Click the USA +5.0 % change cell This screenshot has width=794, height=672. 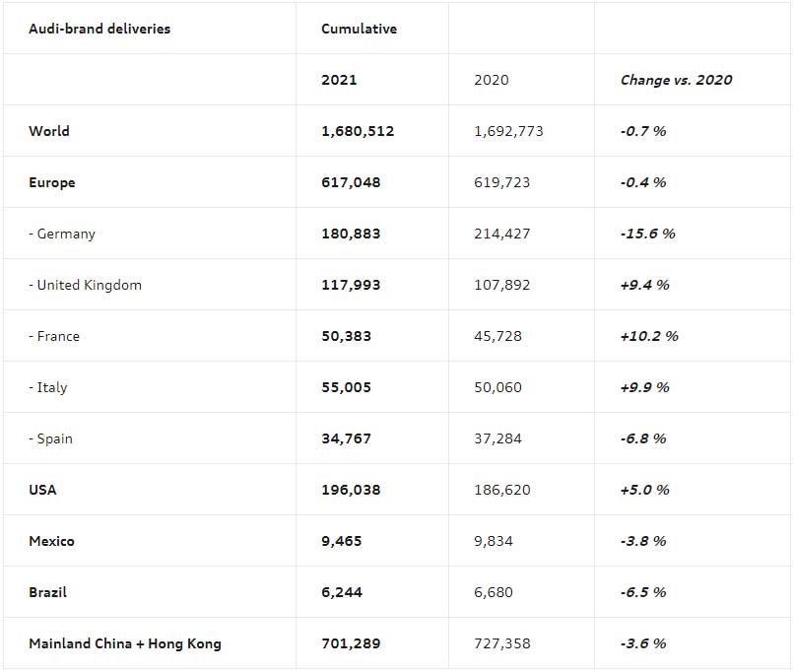[644, 490]
